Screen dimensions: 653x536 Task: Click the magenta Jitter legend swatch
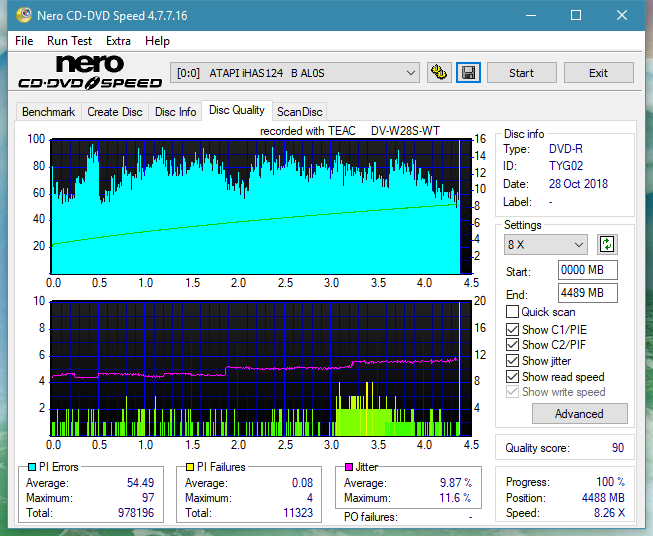coord(349,467)
